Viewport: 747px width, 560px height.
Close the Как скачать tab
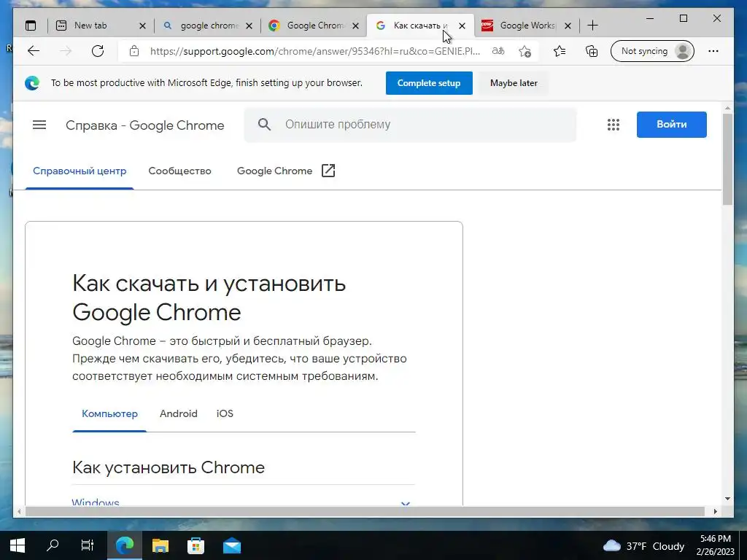pos(462,26)
